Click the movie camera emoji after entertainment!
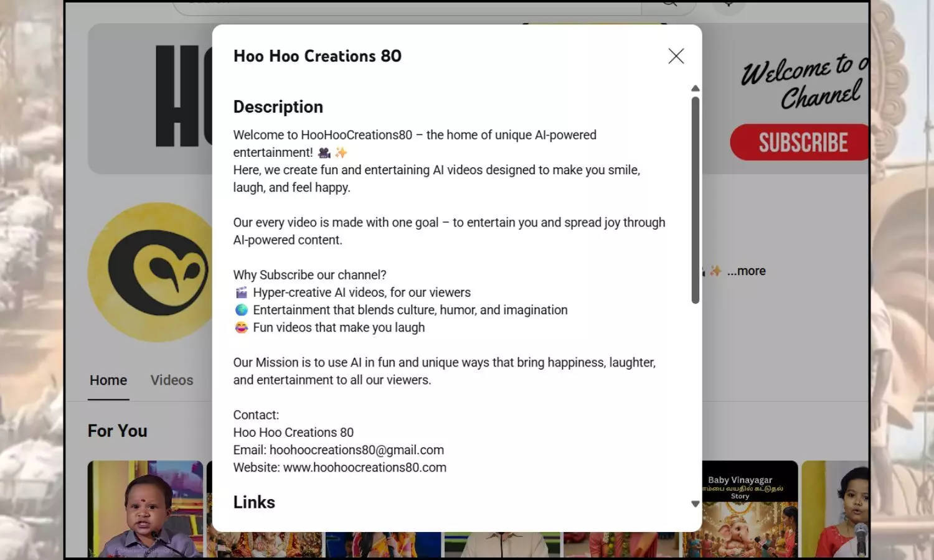934x560 pixels. [324, 152]
